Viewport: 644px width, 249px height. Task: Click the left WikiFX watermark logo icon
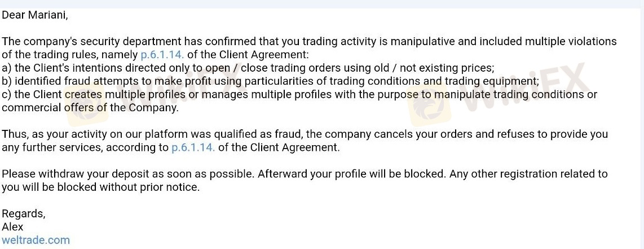click(x=89, y=101)
